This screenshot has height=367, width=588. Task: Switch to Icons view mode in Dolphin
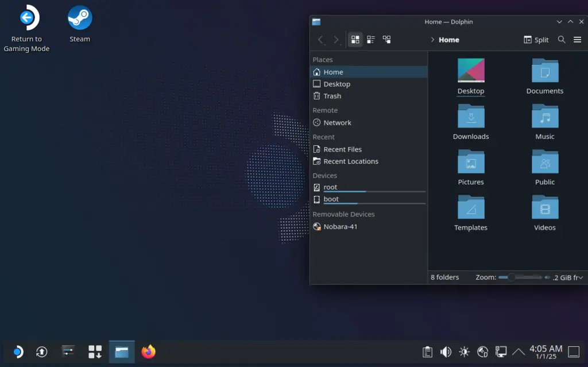(x=355, y=40)
